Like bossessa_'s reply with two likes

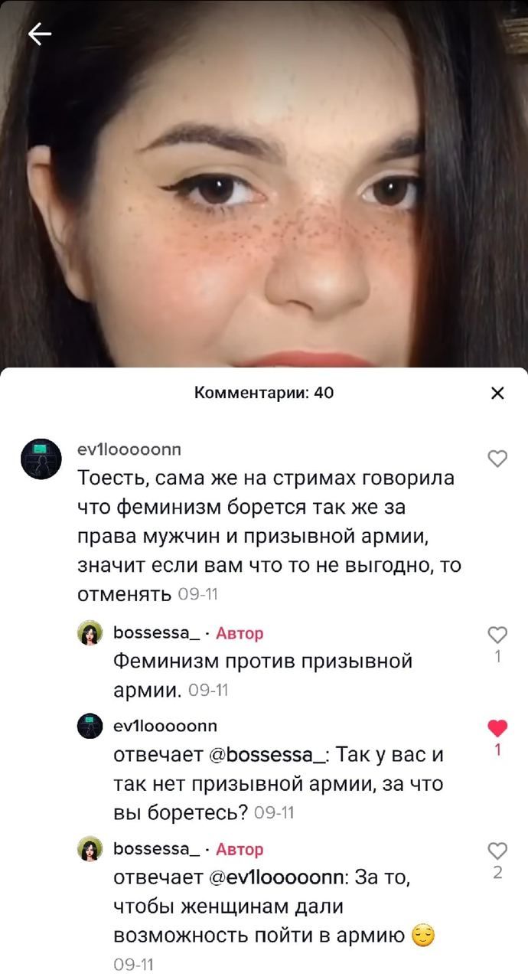(x=497, y=851)
